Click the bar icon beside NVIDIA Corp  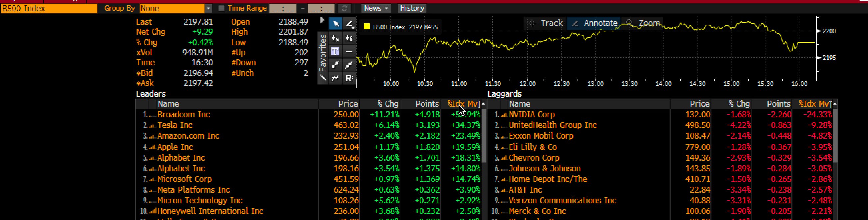pos(504,115)
